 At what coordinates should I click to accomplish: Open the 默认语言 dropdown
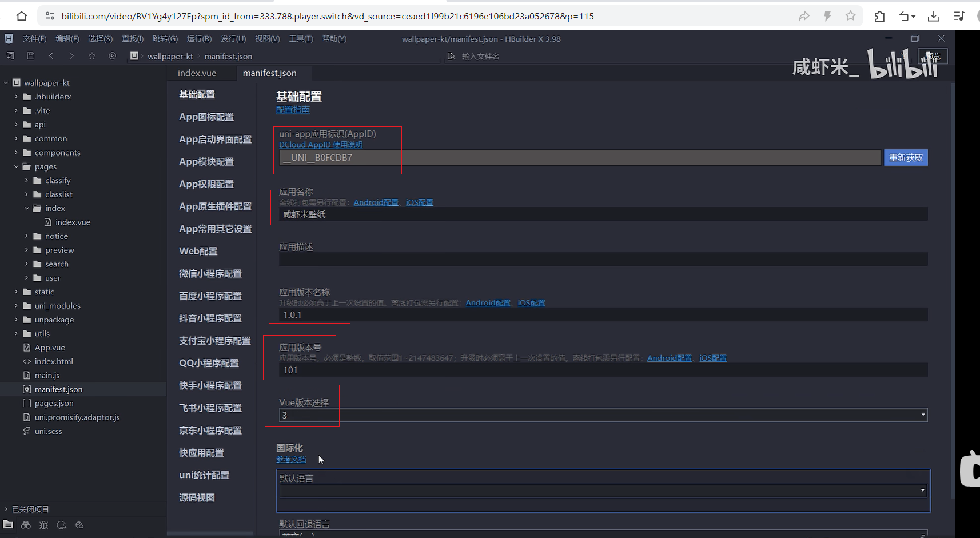pos(603,491)
